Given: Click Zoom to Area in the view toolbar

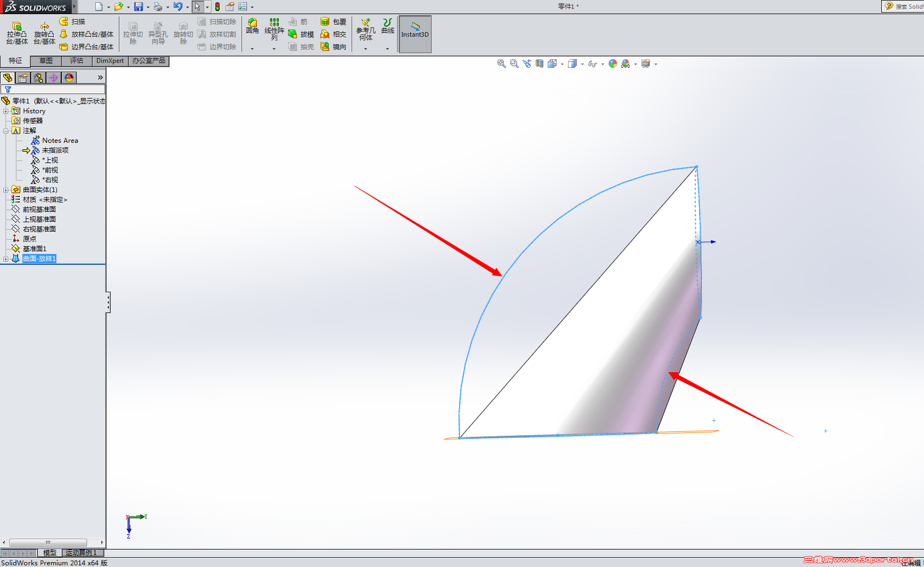Looking at the screenshot, I should (x=514, y=63).
